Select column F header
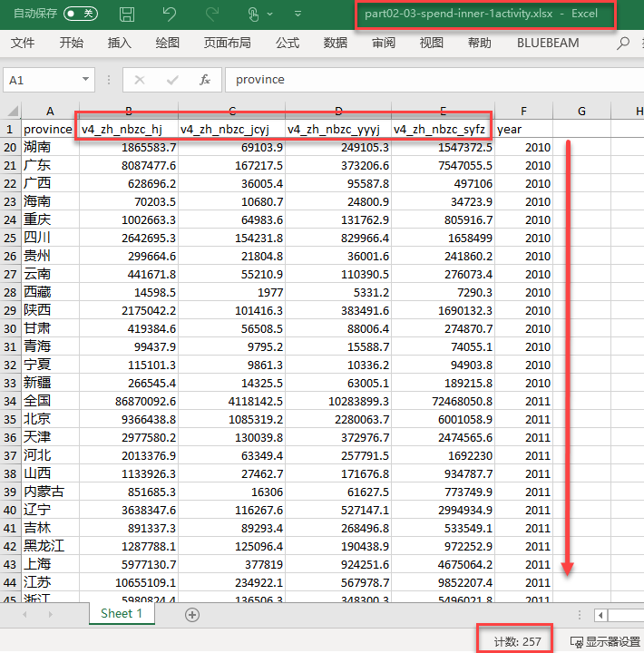This screenshot has width=644, height=653. tap(523, 111)
